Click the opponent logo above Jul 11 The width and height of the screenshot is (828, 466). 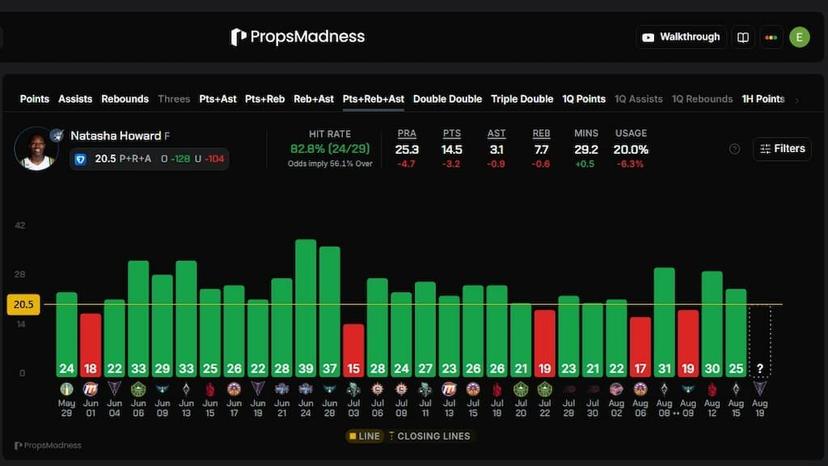(425, 389)
